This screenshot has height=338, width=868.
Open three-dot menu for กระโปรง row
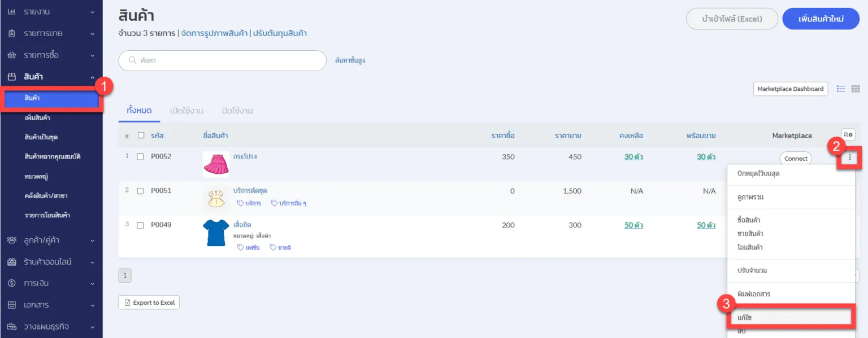click(850, 158)
